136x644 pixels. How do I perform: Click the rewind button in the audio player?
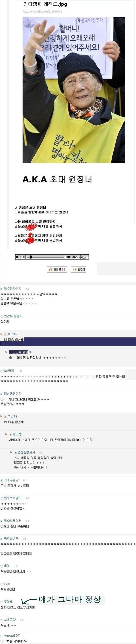pos(20,257)
